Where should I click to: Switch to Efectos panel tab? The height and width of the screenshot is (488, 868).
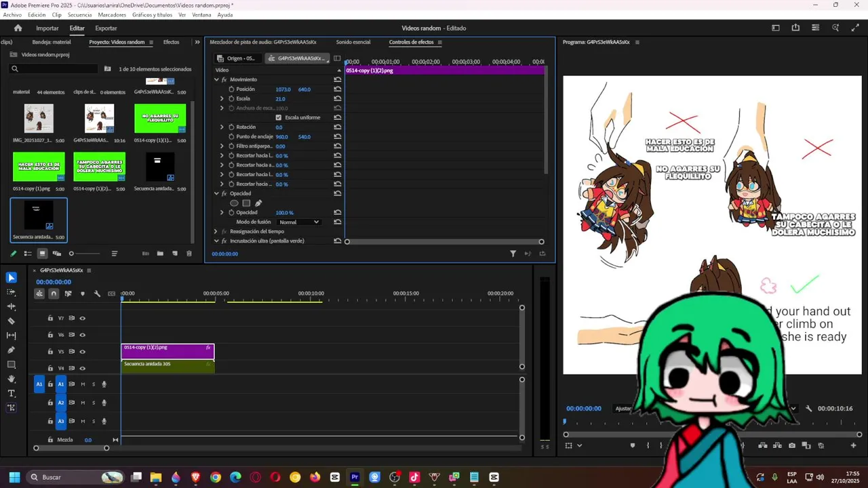(171, 42)
